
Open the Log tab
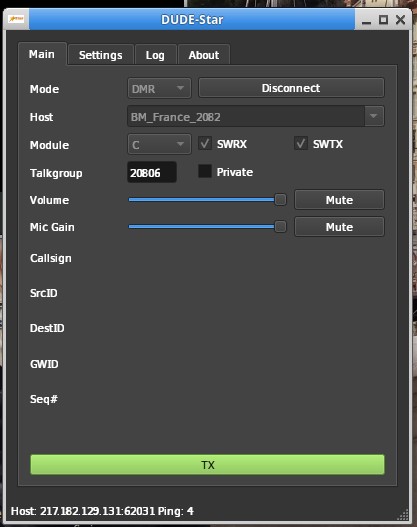click(x=155, y=55)
